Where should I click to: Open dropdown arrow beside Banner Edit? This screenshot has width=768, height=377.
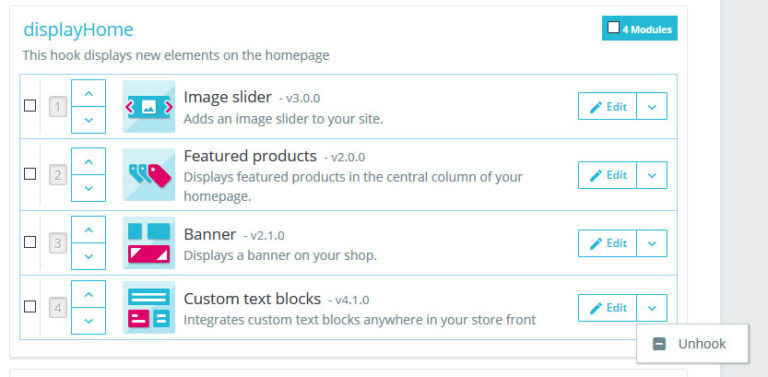coord(652,243)
